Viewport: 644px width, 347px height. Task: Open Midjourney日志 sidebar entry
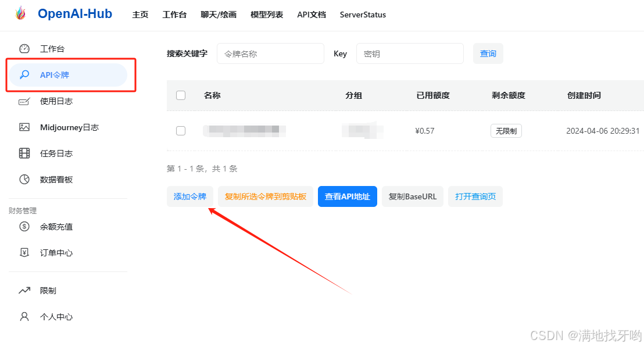pyautogui.click(x=68, y=127)
